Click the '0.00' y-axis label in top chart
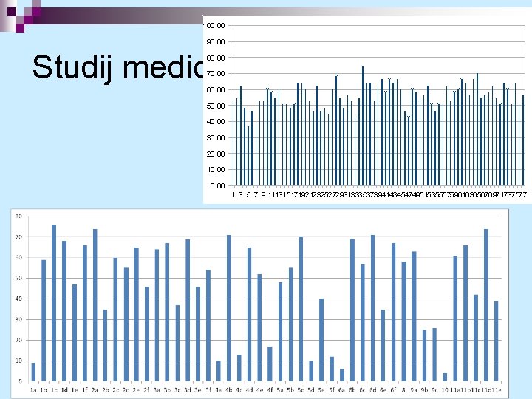The height and width of the screenshot is (399, 532). pos(217,186)
